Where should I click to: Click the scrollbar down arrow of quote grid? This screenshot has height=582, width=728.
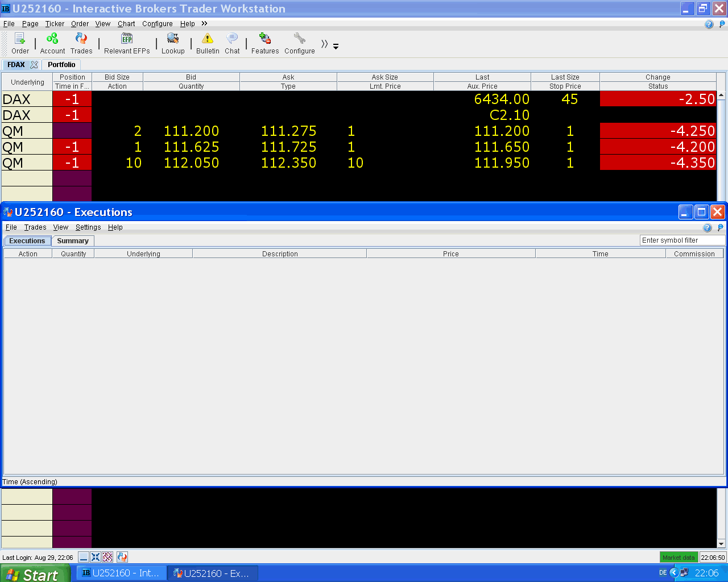(721, 543)
